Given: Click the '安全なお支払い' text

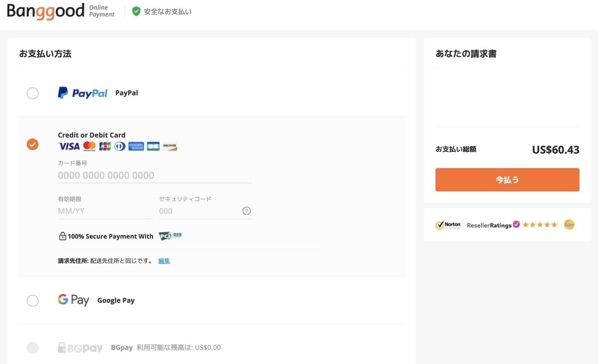Looking at the screenshot, I should coord(168,12).
